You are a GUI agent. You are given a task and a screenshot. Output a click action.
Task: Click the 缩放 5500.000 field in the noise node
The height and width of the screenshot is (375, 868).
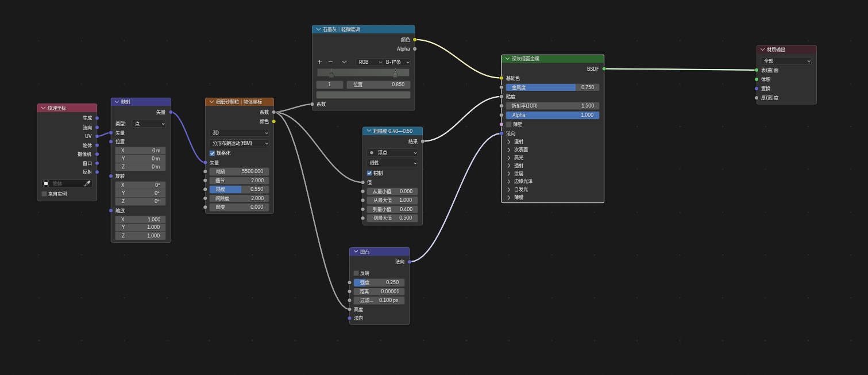[x=240, y=171]
